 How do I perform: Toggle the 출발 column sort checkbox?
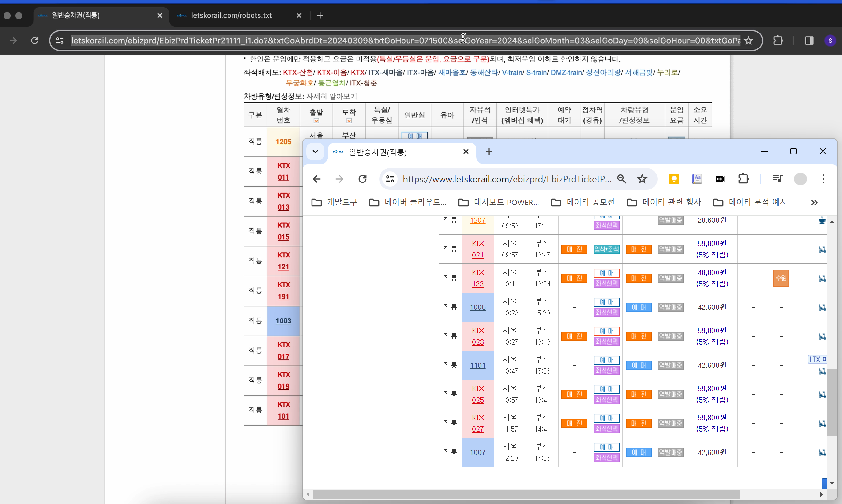(x=316, y=121)
